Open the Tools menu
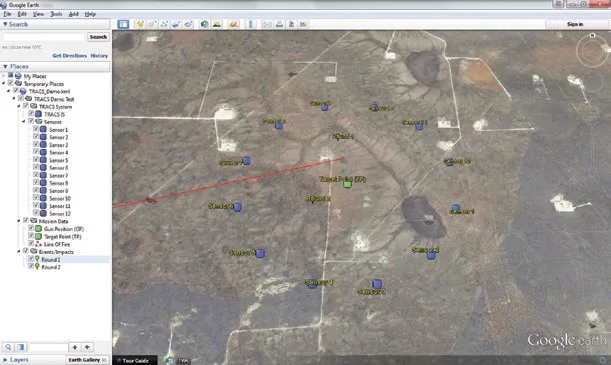Screen dimensions: 611x365 56,14
